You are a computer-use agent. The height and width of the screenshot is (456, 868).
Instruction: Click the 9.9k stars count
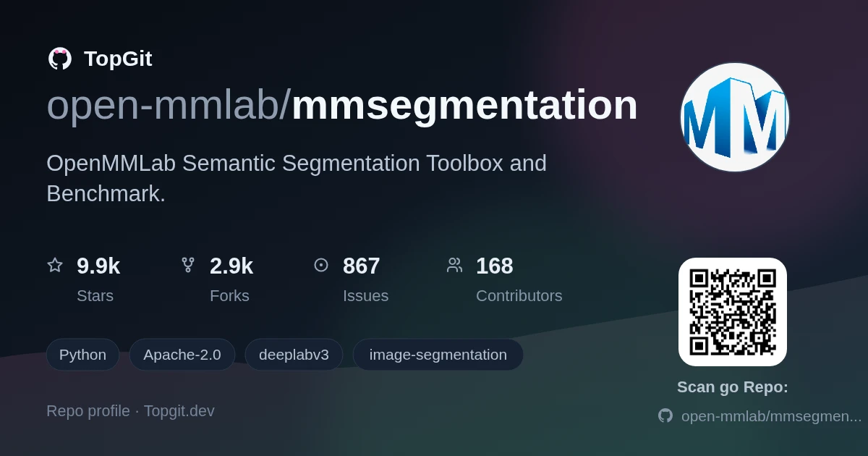(98, 266)
